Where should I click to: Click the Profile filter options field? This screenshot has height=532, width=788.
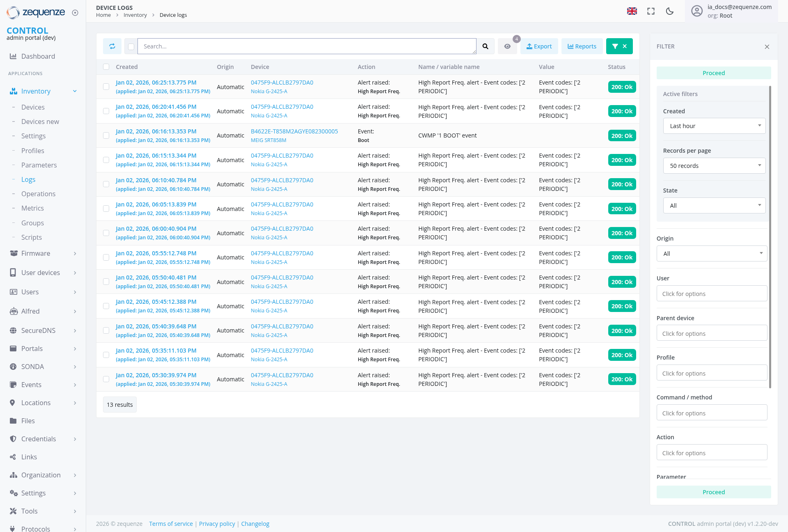(x=712, y=374)
